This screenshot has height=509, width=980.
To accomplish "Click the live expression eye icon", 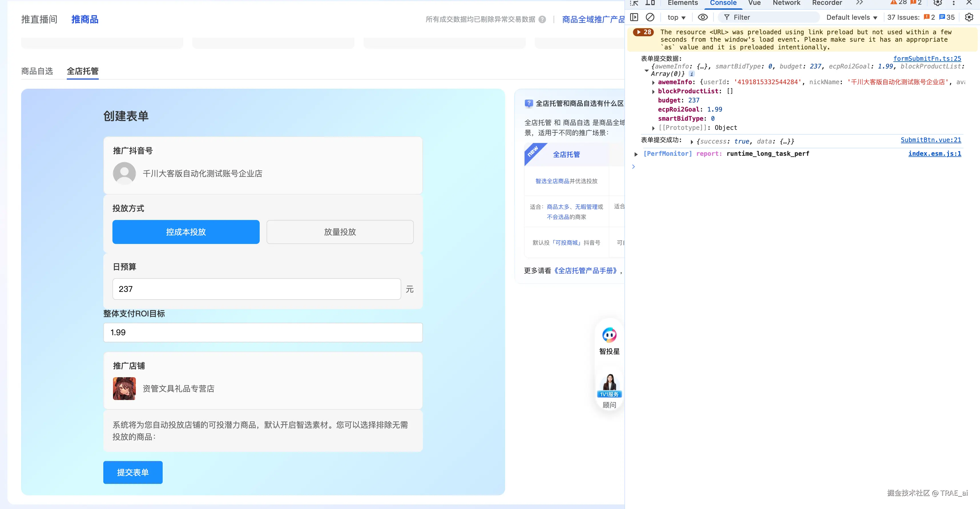I will click(x=703, y=17).
